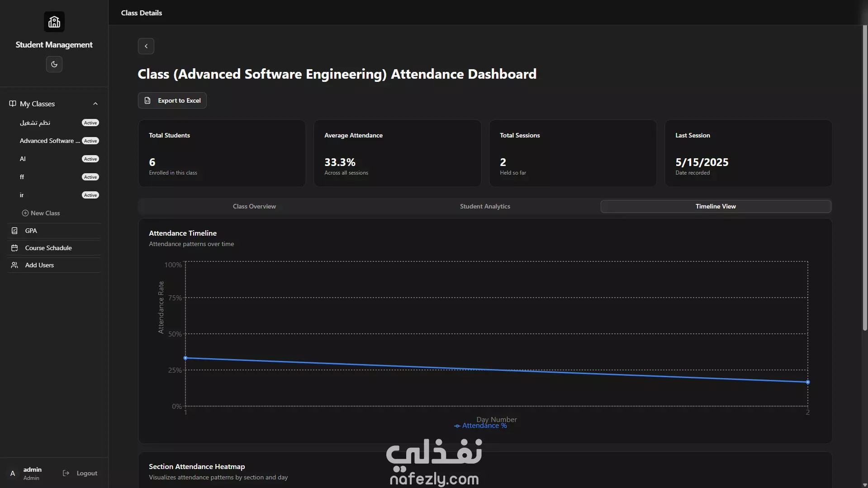Click the plus circle icon for New Class
The height and width of the screenshot is (488, 868).
pos(25,213)
